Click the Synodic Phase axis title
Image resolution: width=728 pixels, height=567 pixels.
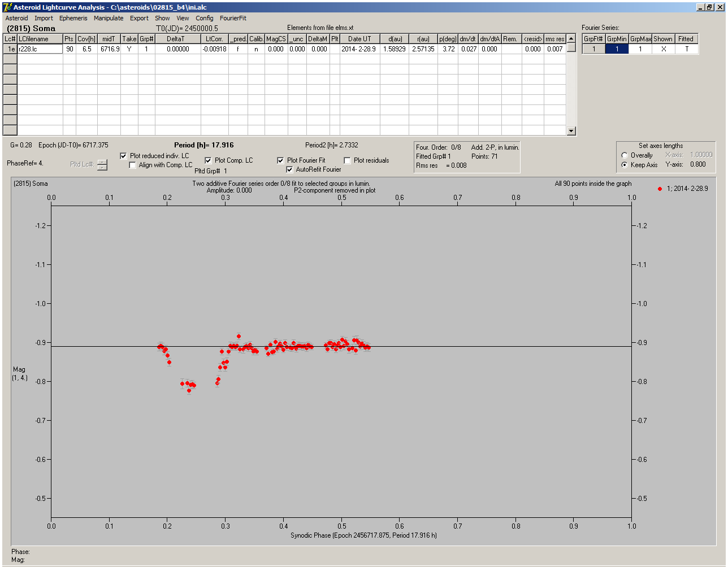[x=364, y=535]
